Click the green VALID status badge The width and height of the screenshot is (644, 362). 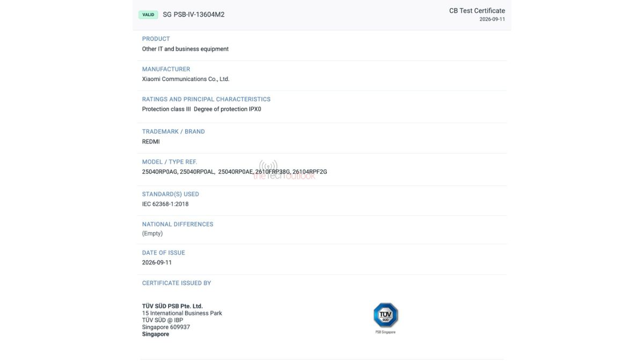(148, 15)
